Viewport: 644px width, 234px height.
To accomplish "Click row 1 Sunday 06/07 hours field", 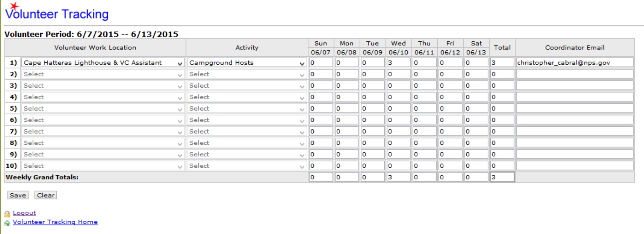I will click(x=321, y=63).
